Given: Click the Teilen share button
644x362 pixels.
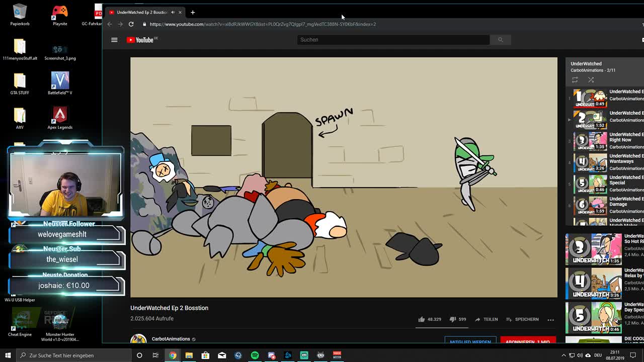Looking at the screenshot, I should tap(486, 319).
